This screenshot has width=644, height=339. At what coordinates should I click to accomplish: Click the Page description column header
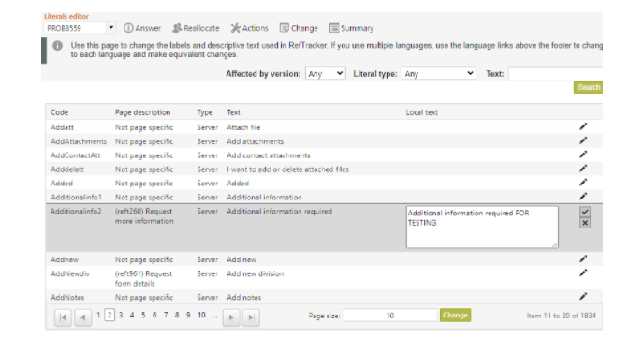[x=142, y=112]
